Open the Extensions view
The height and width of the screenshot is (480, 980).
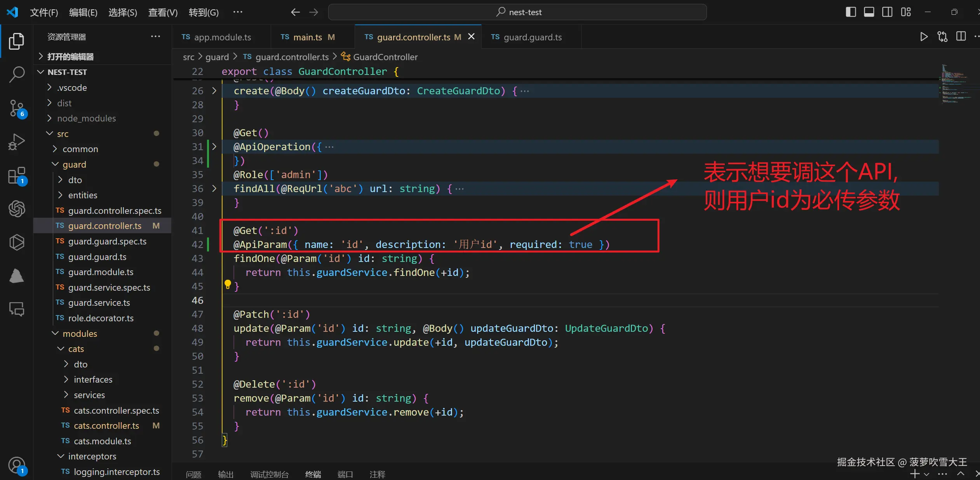point(16,175)
